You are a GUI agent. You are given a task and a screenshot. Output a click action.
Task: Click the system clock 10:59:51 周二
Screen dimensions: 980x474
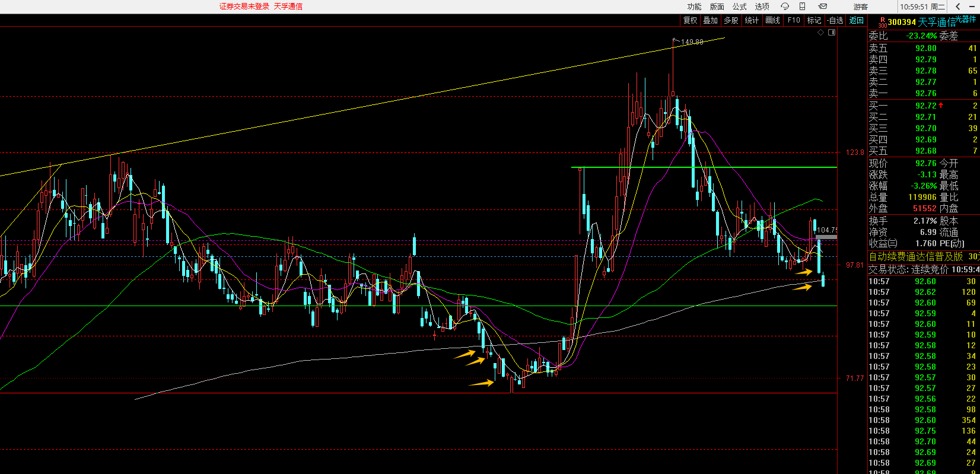[x=922, y=7]
